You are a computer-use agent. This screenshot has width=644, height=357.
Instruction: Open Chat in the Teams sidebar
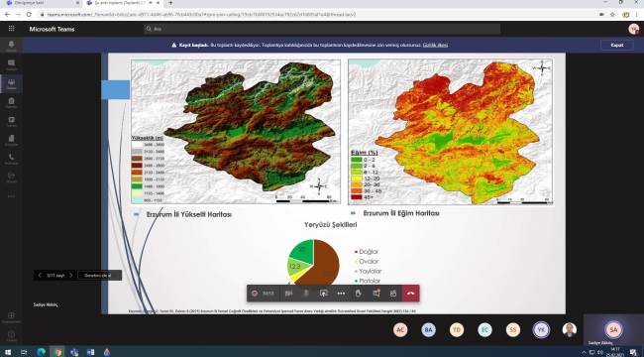point(11,64)
